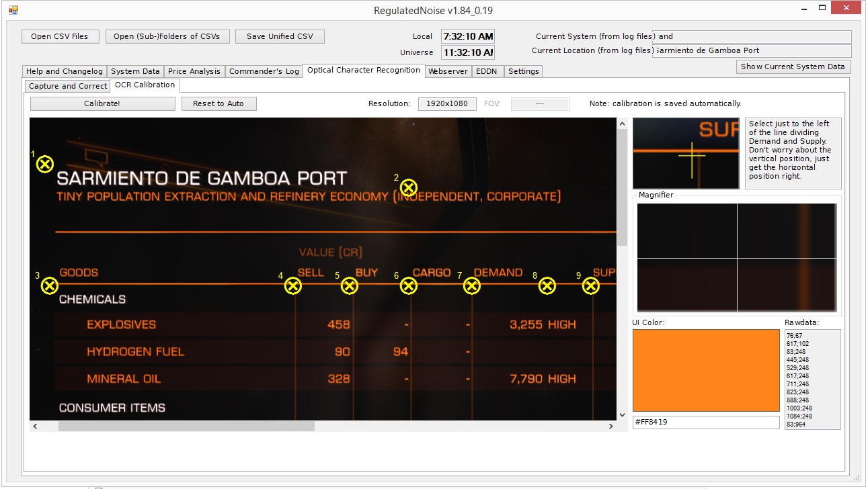Screen dimensions: 868x489
Task: Click the Calibrate! button
Action: point(102,103)
